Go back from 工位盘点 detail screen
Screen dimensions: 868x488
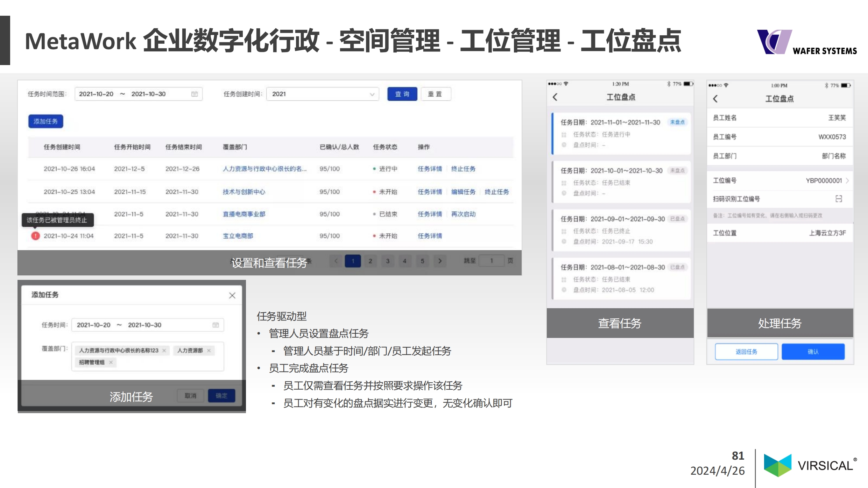tap(715, 99)
